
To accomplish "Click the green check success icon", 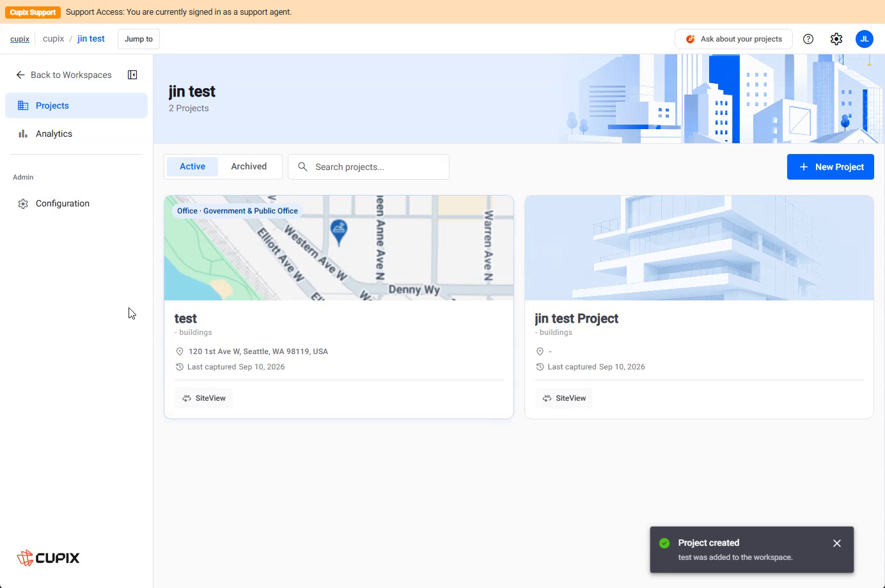I will (664, 543).
